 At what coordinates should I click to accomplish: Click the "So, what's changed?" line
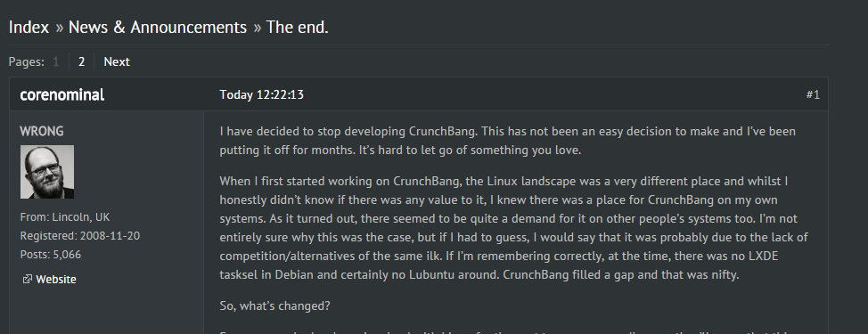pos(275,305)
